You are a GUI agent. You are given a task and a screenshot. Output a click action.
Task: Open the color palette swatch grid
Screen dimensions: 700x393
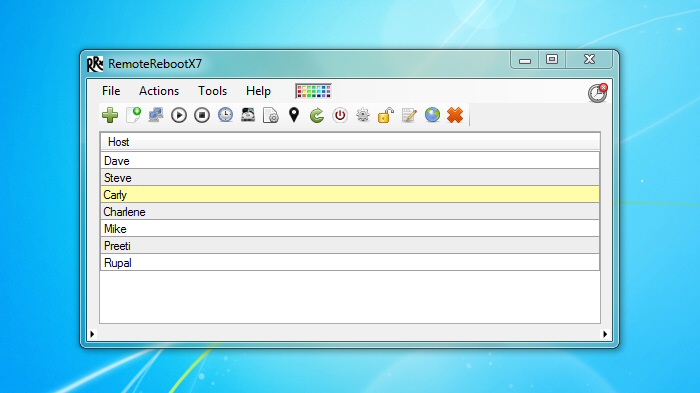pos(313,91)
